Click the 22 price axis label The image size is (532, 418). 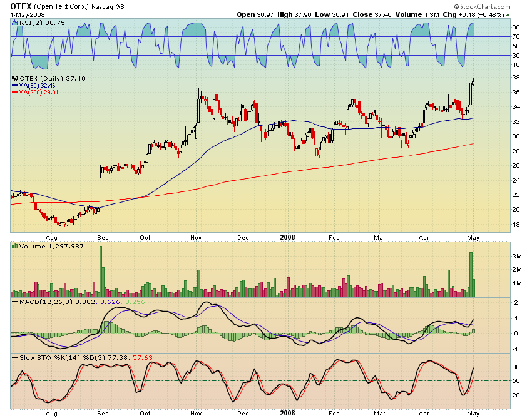516,195
